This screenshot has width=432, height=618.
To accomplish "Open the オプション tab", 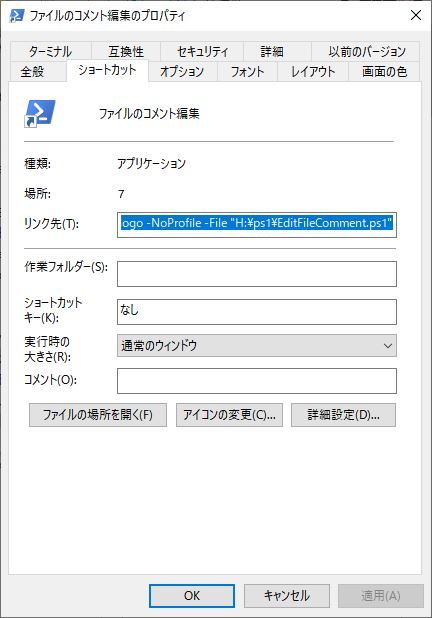I will (182, 72).
